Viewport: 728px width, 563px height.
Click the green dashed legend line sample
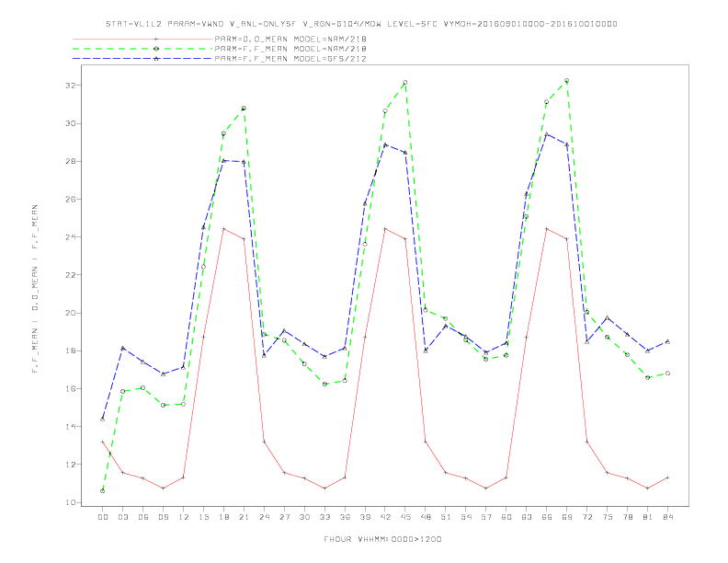[142, 49]
